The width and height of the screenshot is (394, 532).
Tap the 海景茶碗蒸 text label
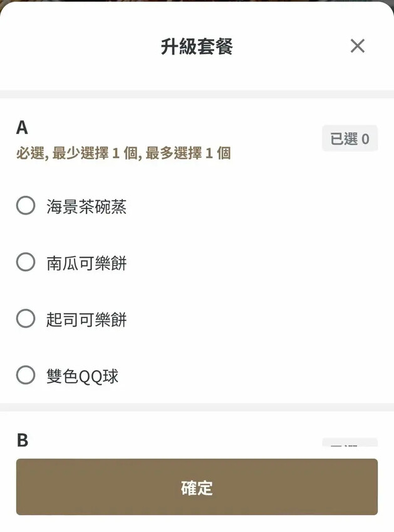[x=86, y=207]
